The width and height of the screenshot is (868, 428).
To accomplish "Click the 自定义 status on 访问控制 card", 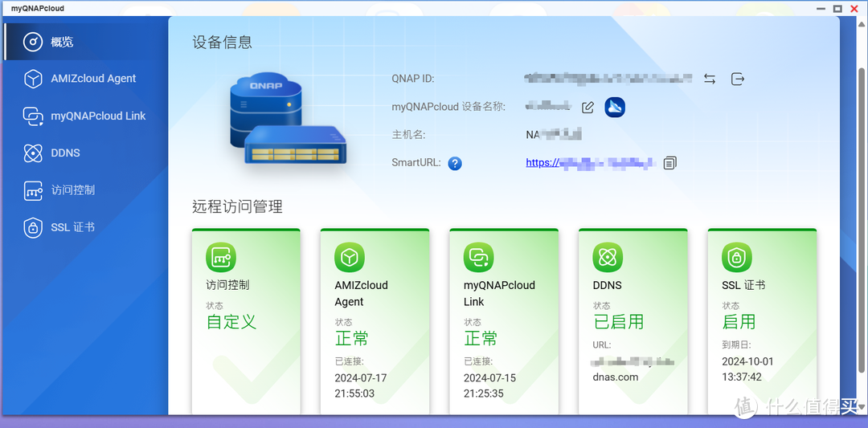I will (231, 321).
